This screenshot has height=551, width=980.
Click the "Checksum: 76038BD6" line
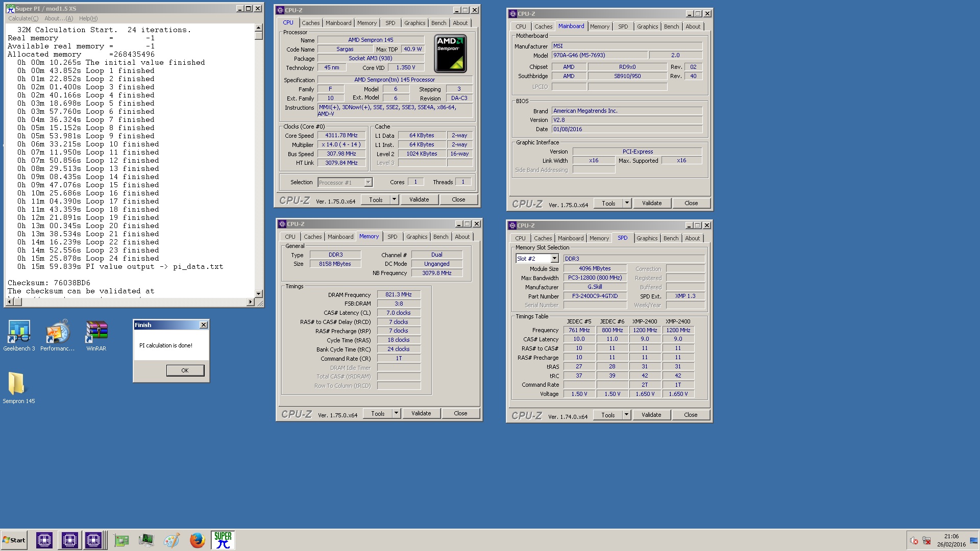(49, 283)
